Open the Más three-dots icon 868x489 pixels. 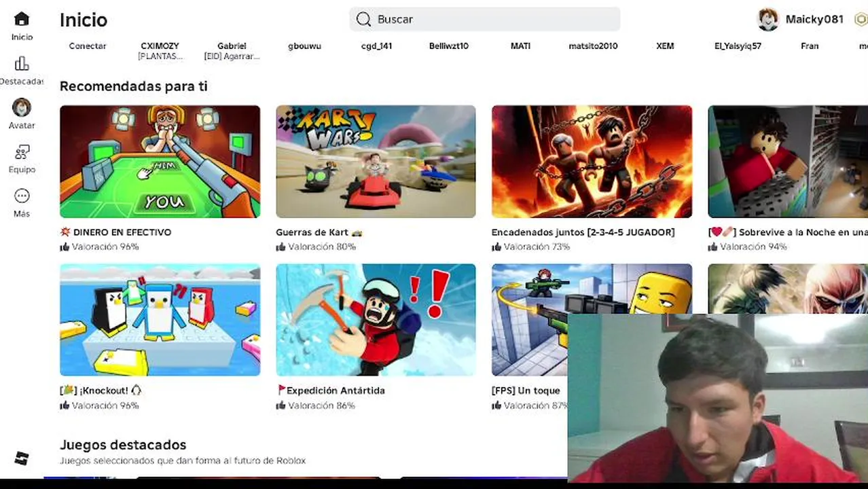point(22,196)
